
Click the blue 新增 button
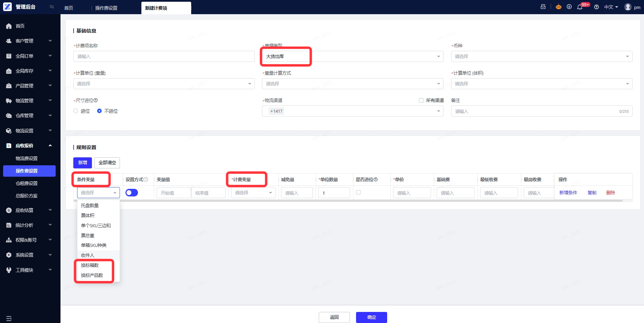coord(83,163)
